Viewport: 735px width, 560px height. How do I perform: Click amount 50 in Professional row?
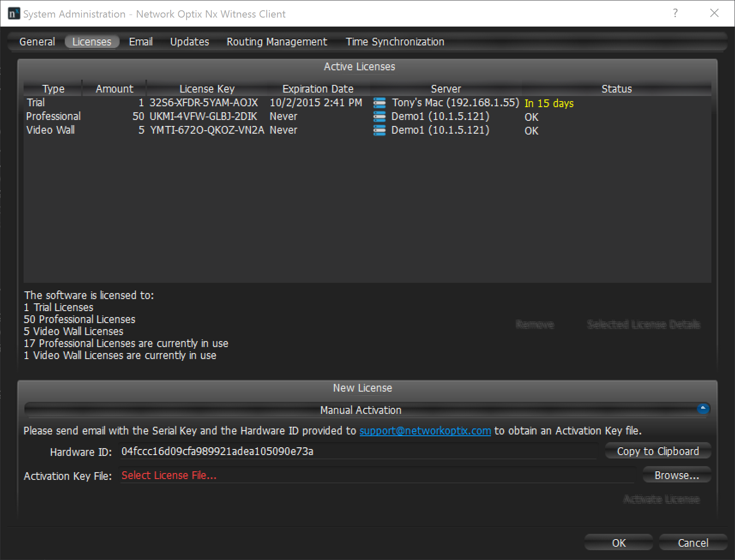tap(138, 117)
